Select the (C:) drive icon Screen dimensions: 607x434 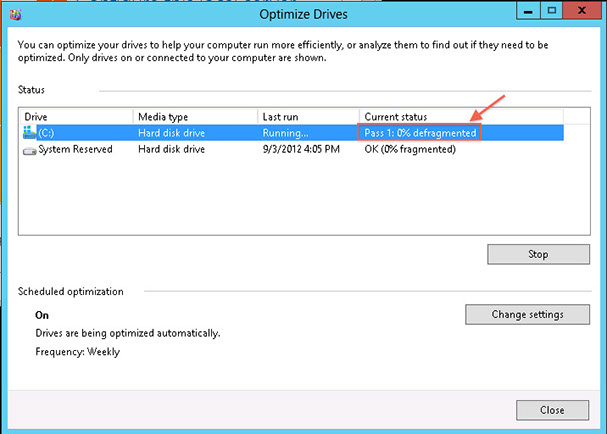click(30, 132)
